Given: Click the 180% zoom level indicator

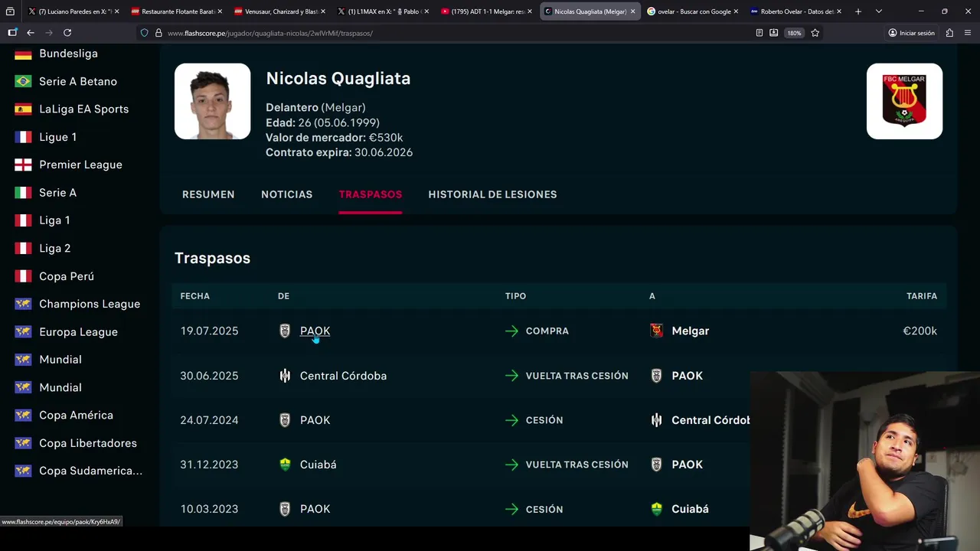Looking at the screenshot, I should [794, 33].
